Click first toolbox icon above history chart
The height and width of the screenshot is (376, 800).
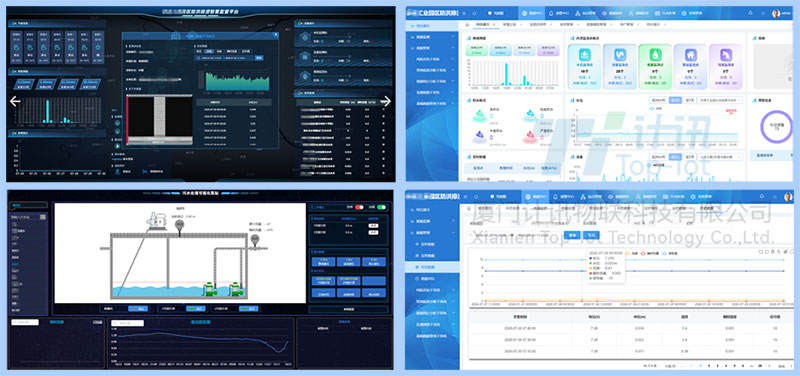point(760,252)
